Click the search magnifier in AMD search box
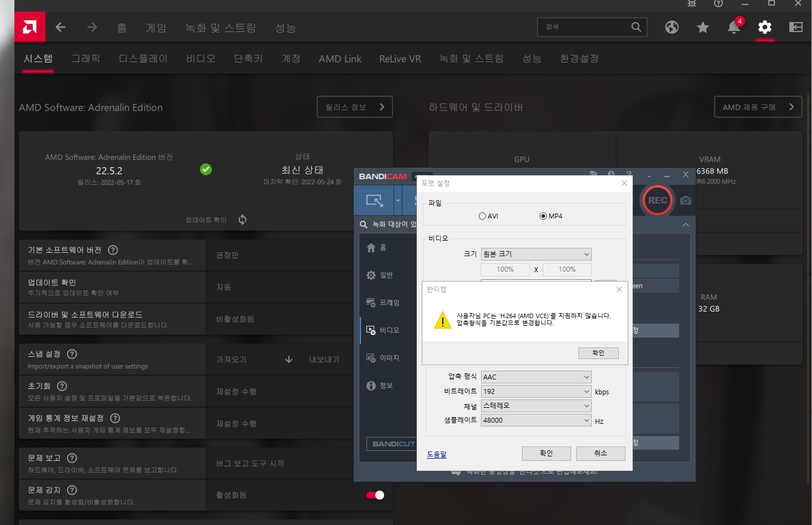 click(637, 27)
